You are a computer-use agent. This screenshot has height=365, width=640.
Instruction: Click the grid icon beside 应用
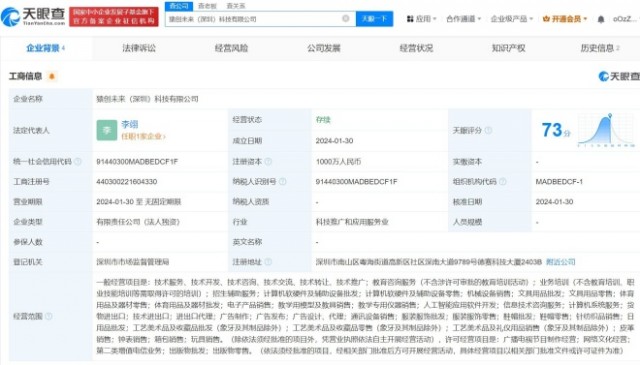(x=410, y=19)
